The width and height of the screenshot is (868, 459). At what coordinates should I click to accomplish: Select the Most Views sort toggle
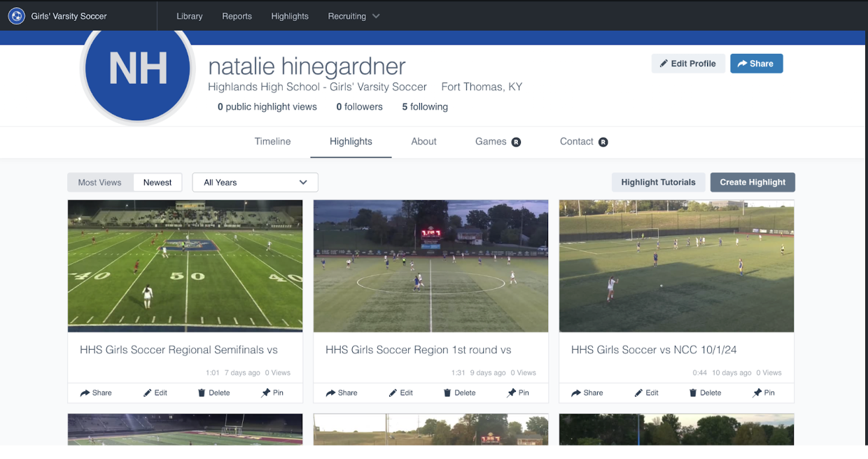point(100,183)
